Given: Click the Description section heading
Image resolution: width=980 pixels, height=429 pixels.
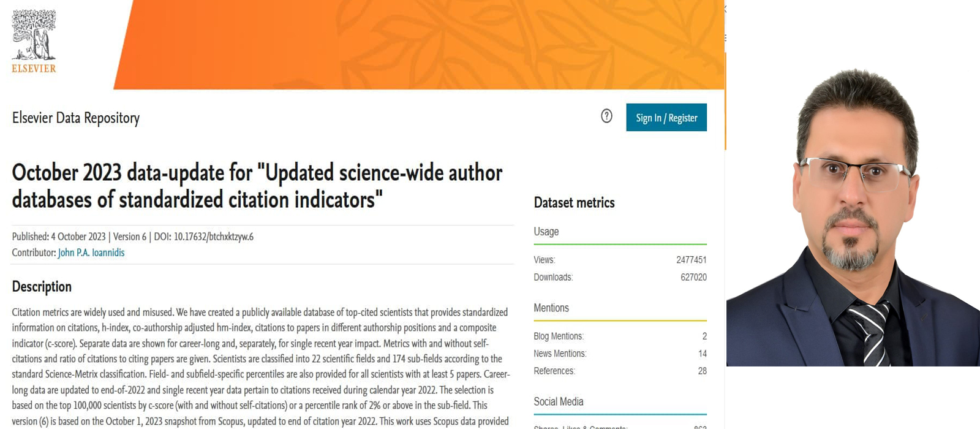Looking at the screenshot, I should tap(42, 286).
